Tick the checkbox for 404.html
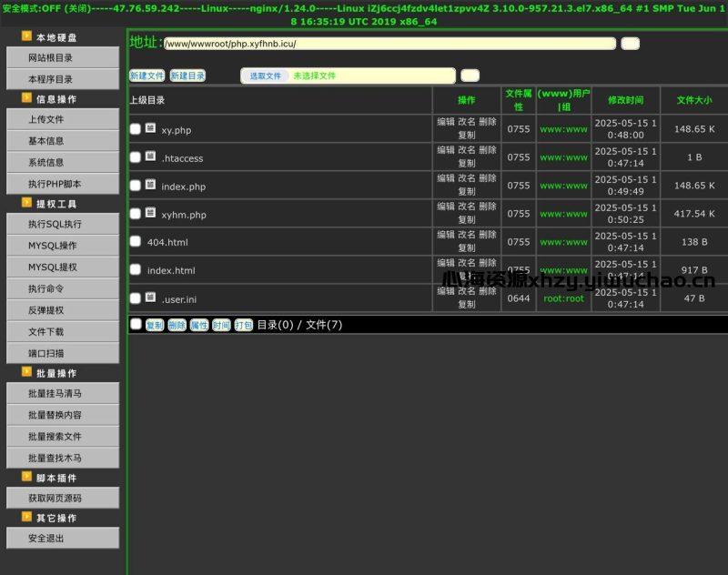The width and height of the screenshot is (728, 575). [x=136, y=242]
